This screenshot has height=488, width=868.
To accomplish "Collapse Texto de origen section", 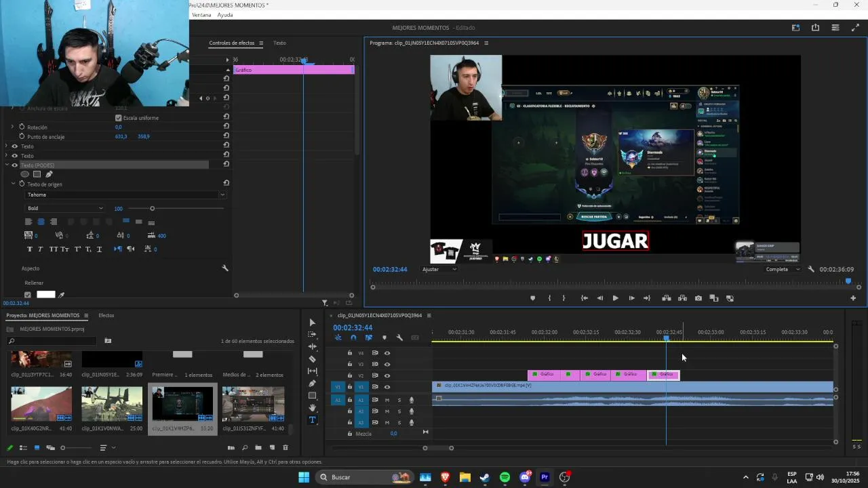I will click(x=12, y=184).
